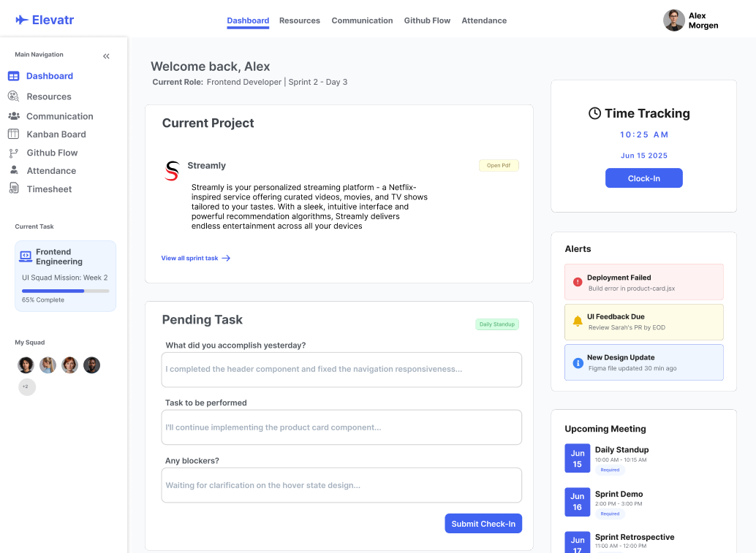
Task: Focus the yesterday's accomplishments input field
Action: tap(341, 370)
